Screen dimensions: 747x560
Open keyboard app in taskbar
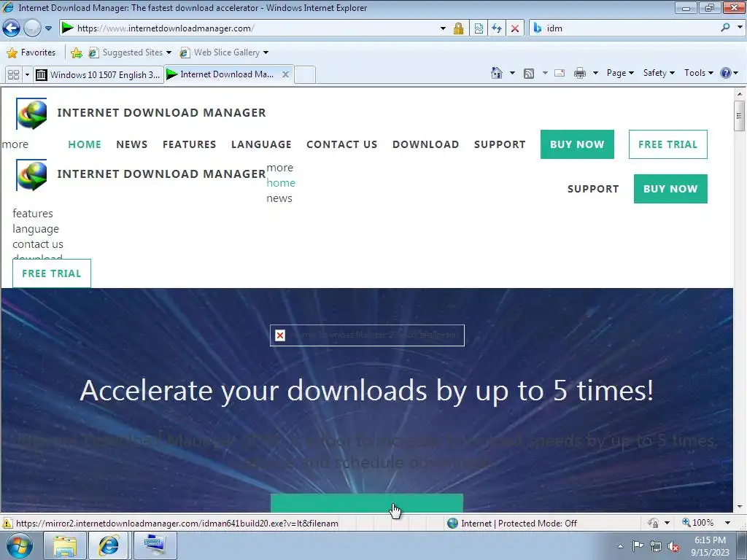point(155,545)
